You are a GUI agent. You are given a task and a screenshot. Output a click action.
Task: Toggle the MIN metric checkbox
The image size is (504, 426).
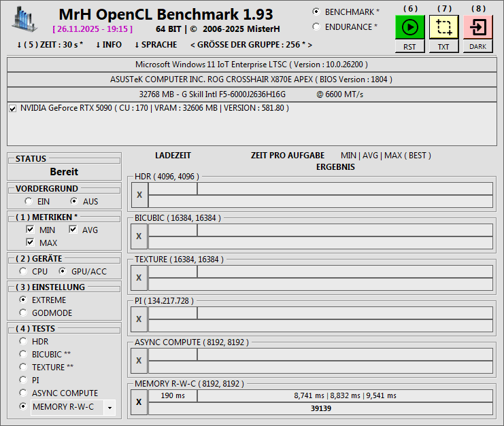pyautogui.click(x=30, y=230)
